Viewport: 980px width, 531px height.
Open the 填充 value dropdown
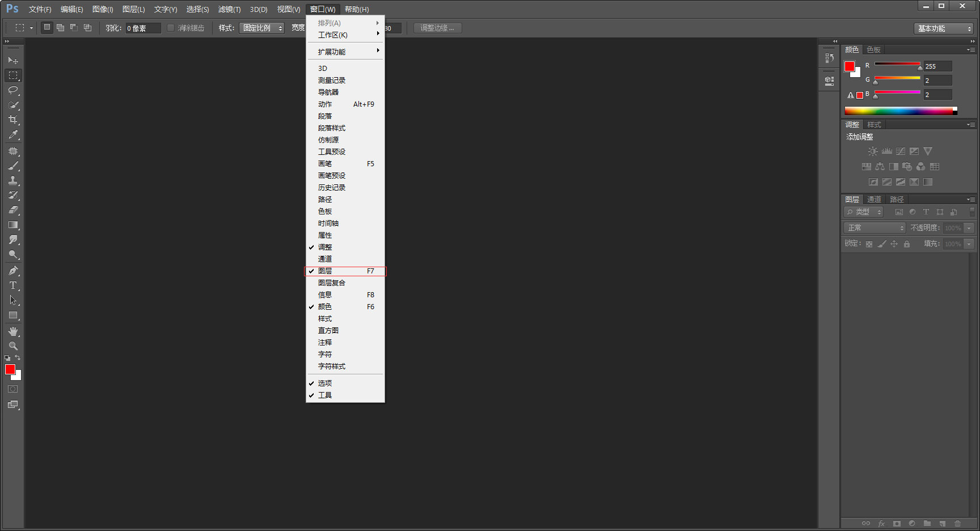969,243
